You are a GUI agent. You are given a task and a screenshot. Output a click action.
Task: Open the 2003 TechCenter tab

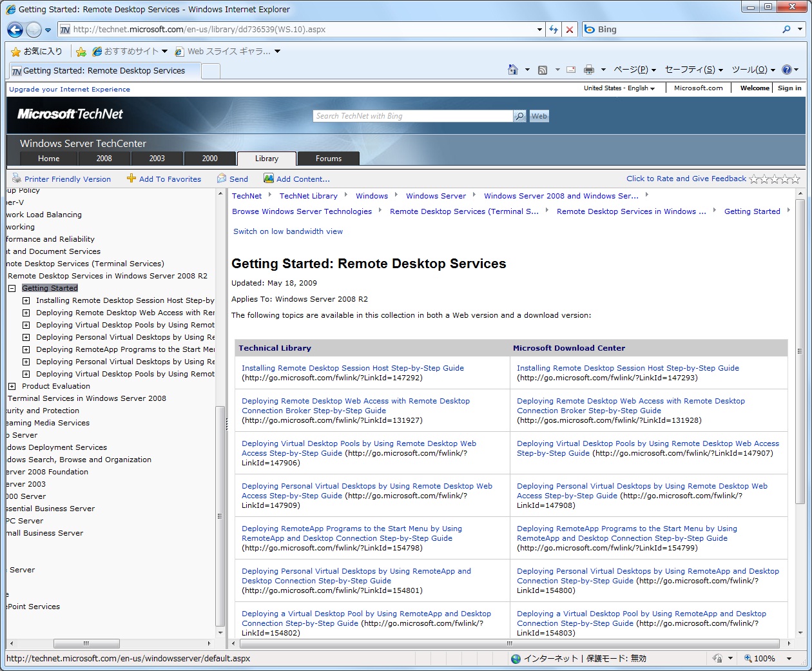[157, 159]
